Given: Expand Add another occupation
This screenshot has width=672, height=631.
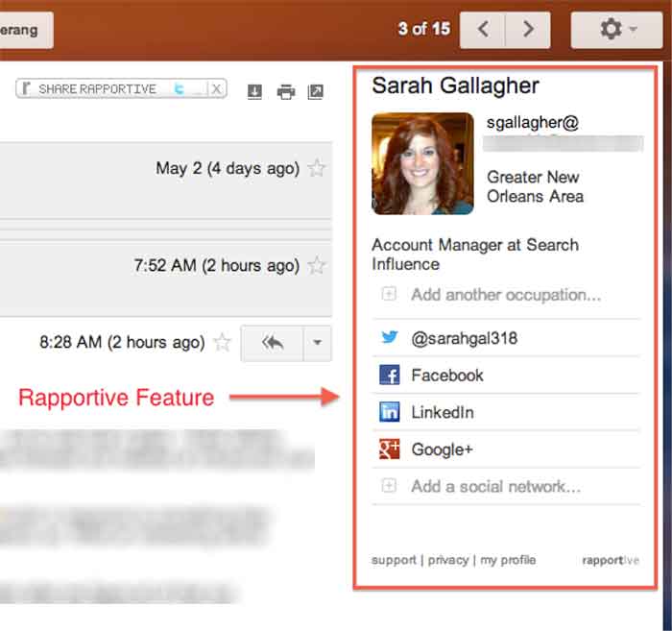Looking at the screenshot, I should [505, 295].
